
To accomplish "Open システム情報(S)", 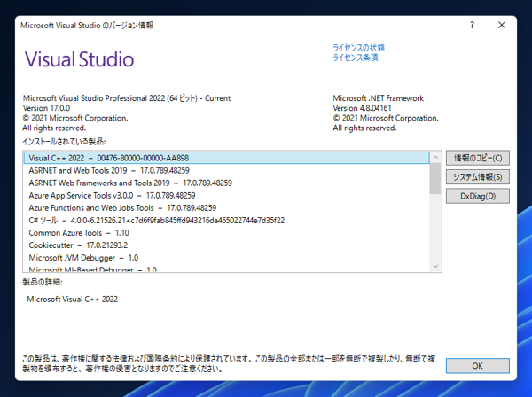I will tap(478, 177).
